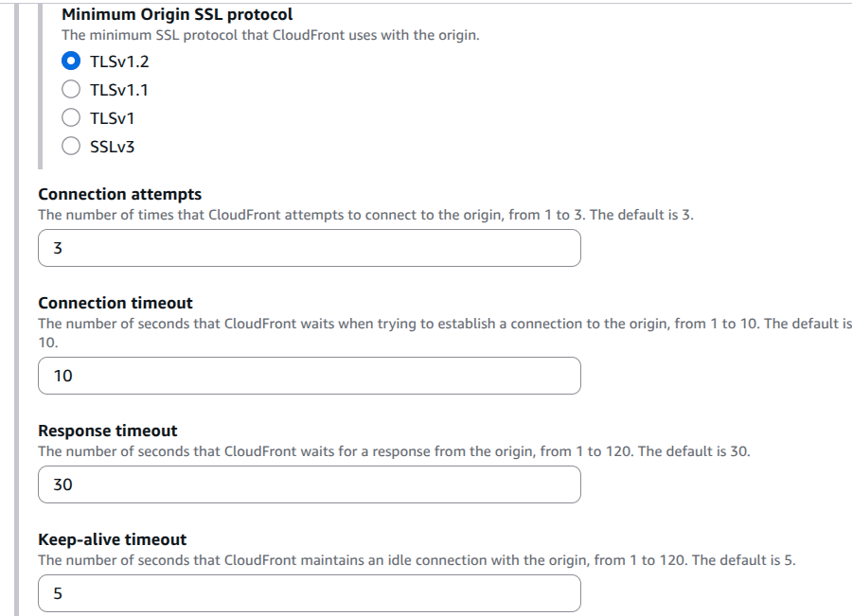Click the minimum SSL protocol description text

pyautogui.click(x=270, y=36)
